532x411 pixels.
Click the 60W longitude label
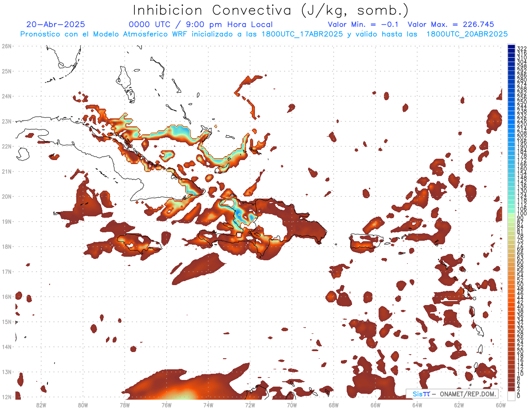click(x=501, y=404)
